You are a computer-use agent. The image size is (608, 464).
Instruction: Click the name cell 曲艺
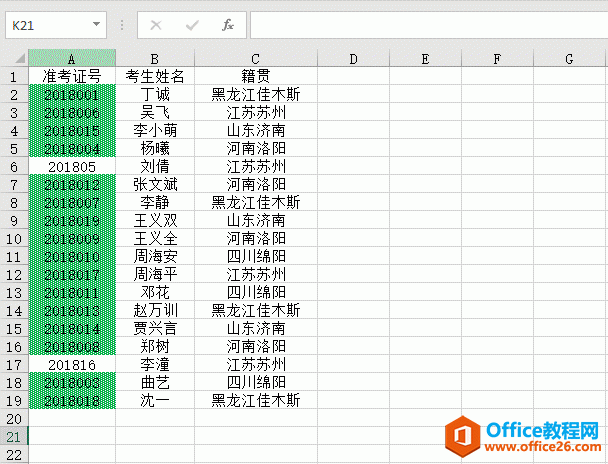pyautogui.click(x=155, y=383)
